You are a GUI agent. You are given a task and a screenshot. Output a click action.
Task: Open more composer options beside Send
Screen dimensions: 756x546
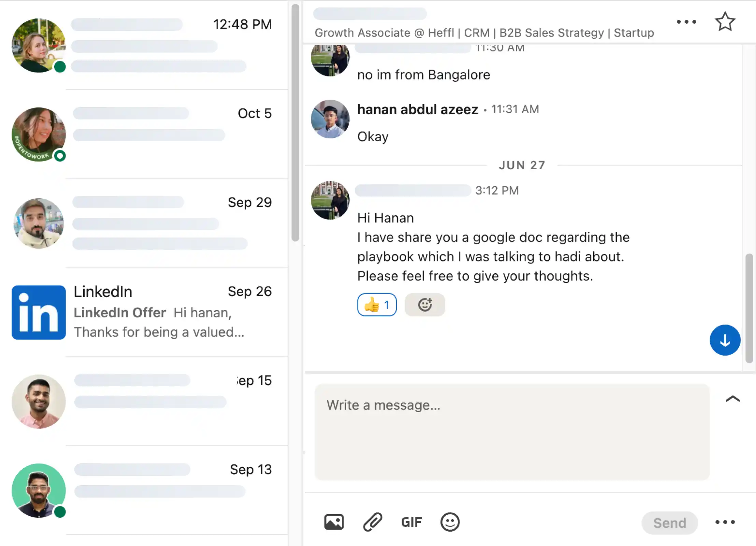click(725, 522)
